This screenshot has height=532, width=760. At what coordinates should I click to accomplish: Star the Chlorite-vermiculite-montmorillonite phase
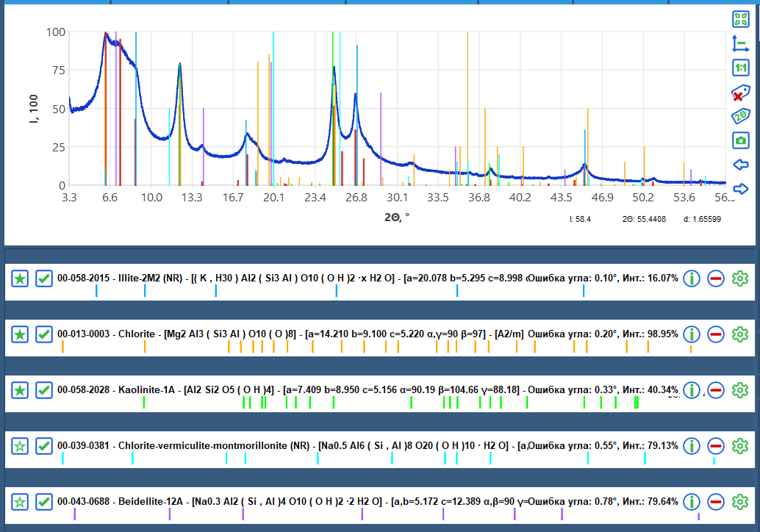point(21,445)
